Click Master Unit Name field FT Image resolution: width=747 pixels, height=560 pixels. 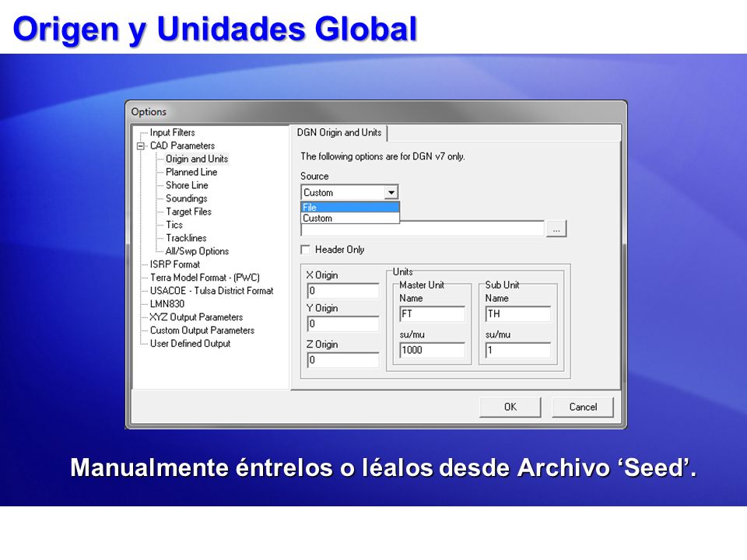coord(433,313)
